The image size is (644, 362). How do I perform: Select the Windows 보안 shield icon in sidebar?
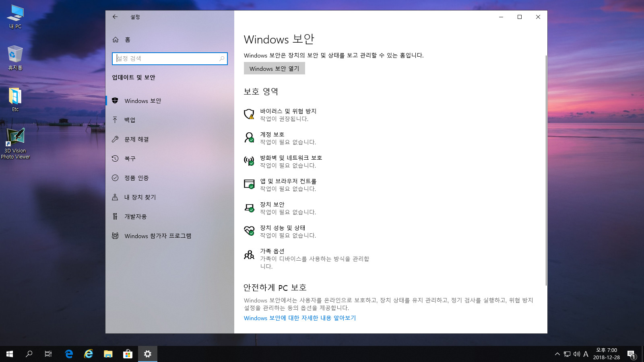(x=115, y=101)
